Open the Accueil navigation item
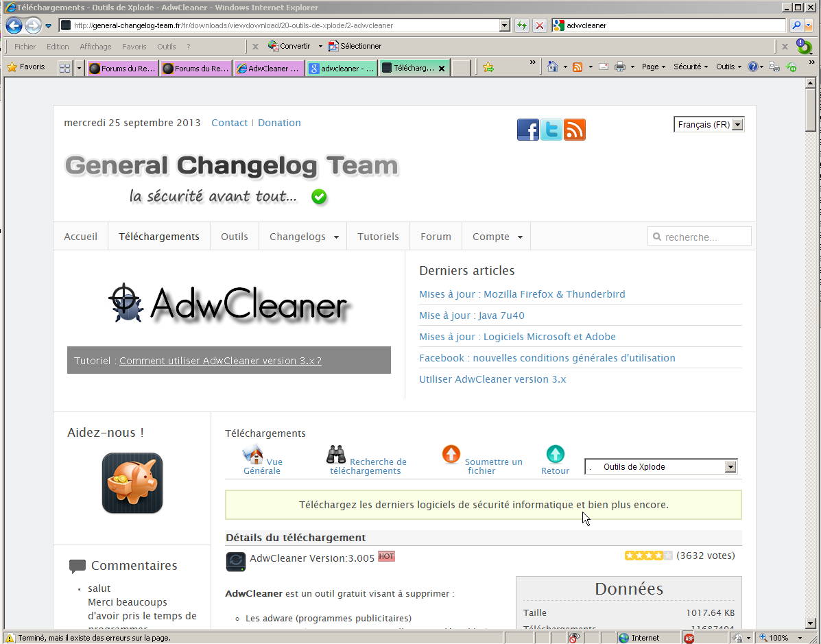The height and width of the screenshot is (644, 821). tap(81, 237)
